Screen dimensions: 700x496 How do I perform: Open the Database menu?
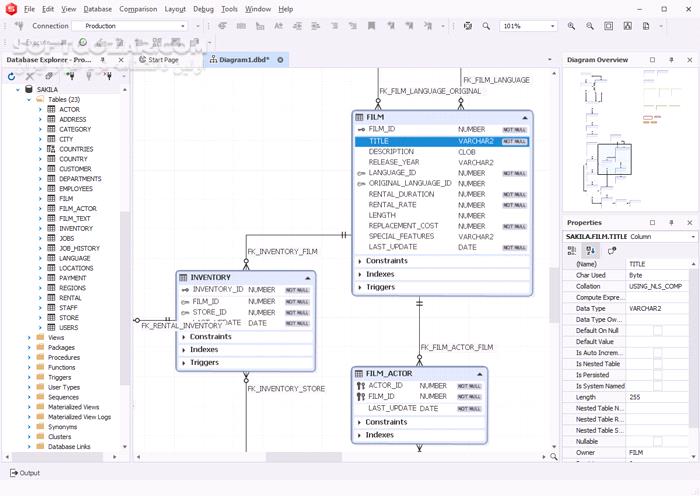pyautogui.click(x=97, y=9)
